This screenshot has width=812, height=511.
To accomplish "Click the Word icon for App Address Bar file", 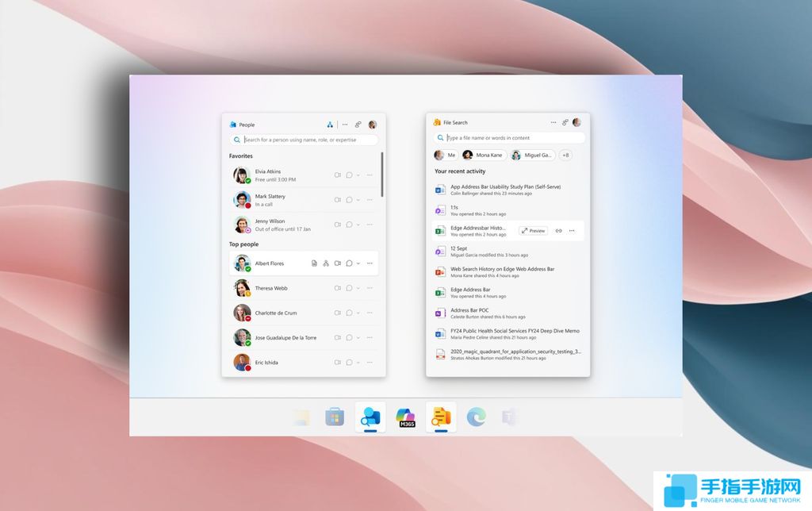I will coord(440,188).
